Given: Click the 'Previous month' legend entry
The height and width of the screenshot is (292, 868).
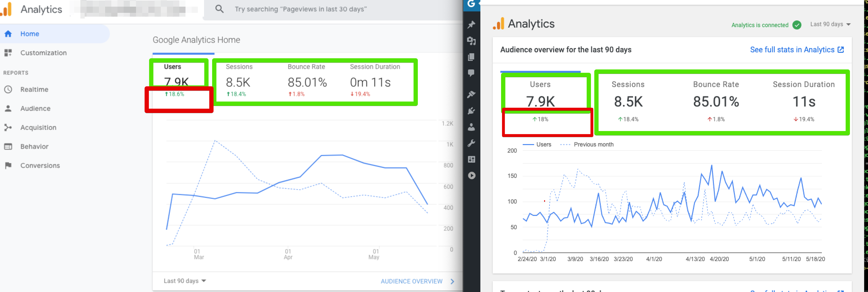Looking at the screenshot, I should pos(587,145).
